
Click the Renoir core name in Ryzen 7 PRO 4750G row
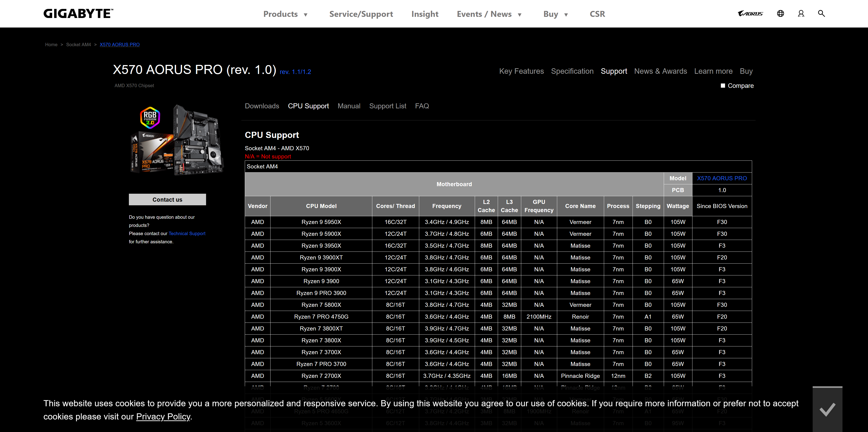coord(580,317)
